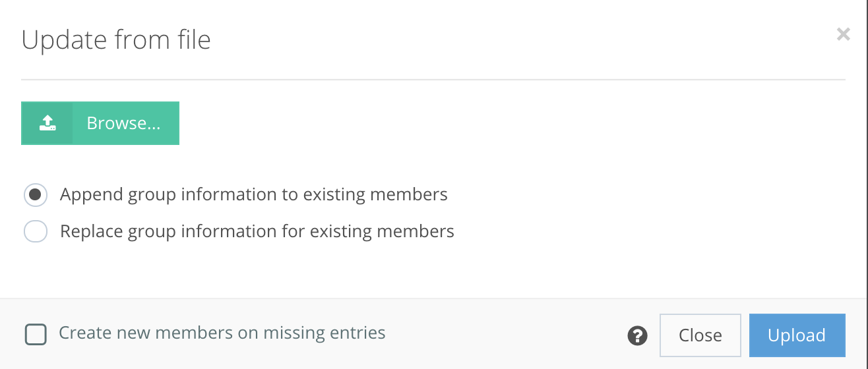Click the Close button in the footer
Image resolution: width=868 pixels, height=369 pixels.
click(700, 335)
